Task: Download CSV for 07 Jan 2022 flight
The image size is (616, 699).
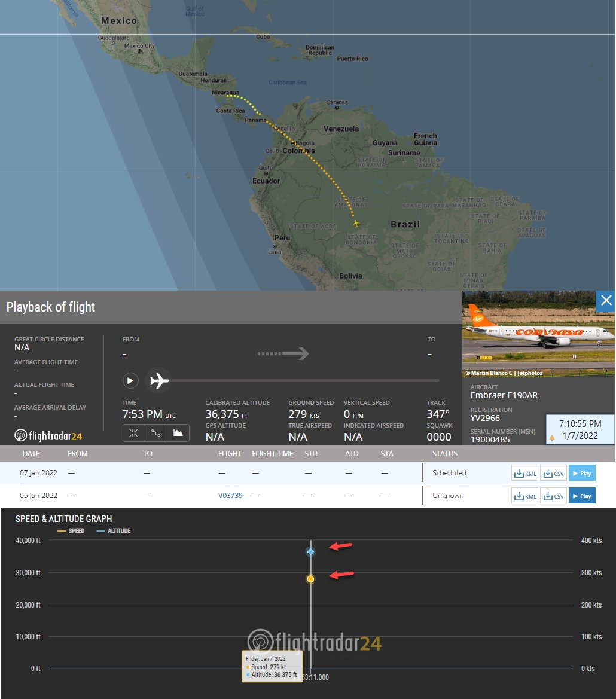Action: click(x=553, y=473)
